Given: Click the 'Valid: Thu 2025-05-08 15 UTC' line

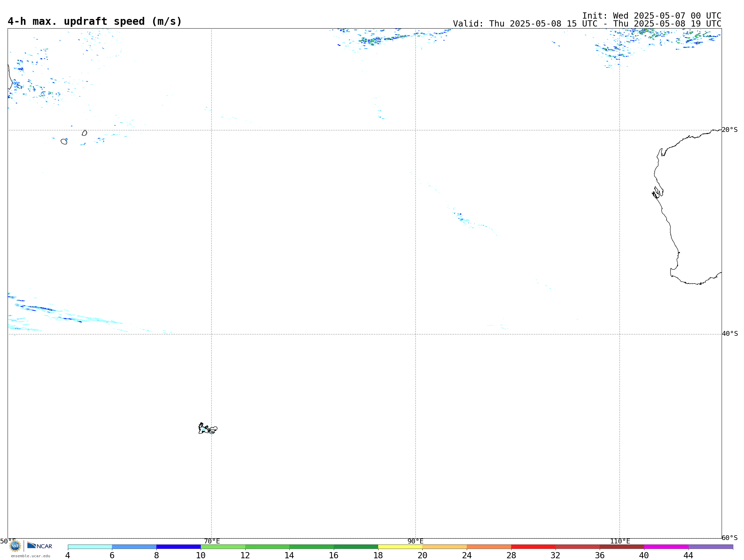Looking at the screenshot, I should [587, 24].
